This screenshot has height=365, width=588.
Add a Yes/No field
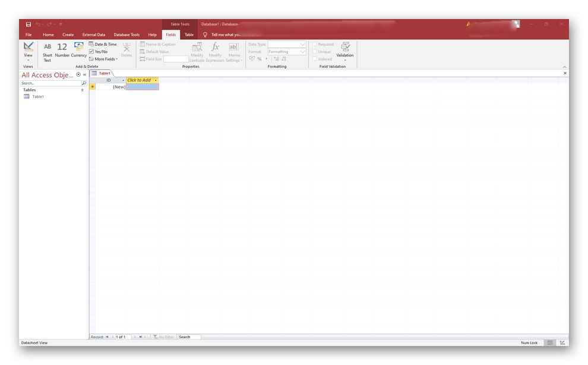tap(98, 52)
